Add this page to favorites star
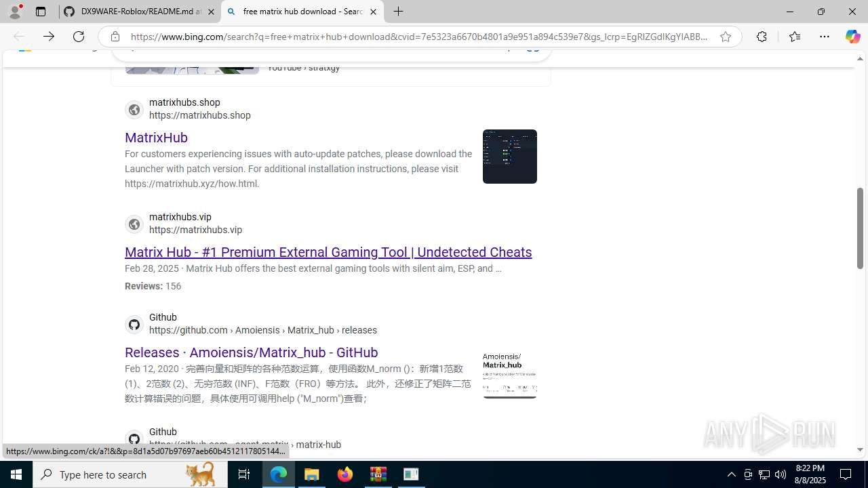Viewport: 868px width, 488px height. coord(726,37)
